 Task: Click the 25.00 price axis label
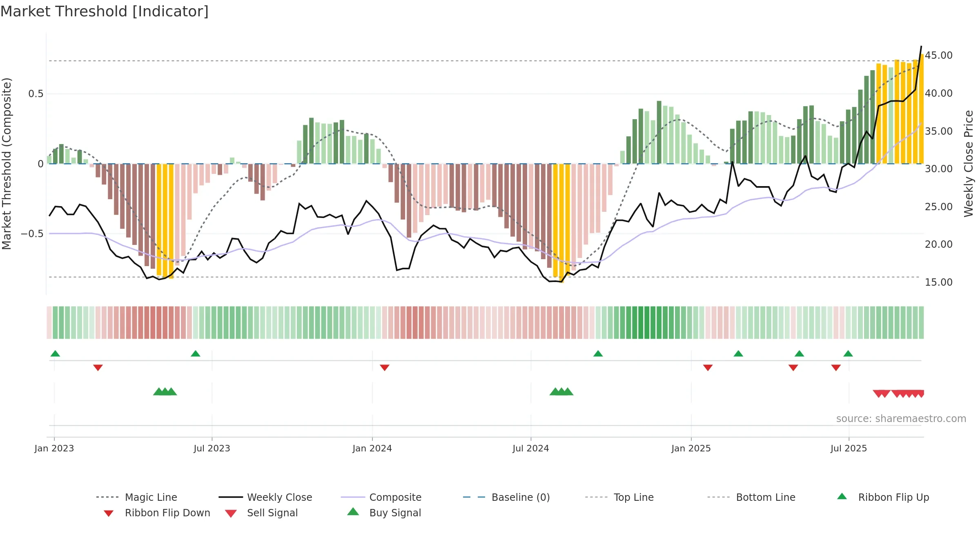(939, 207)
